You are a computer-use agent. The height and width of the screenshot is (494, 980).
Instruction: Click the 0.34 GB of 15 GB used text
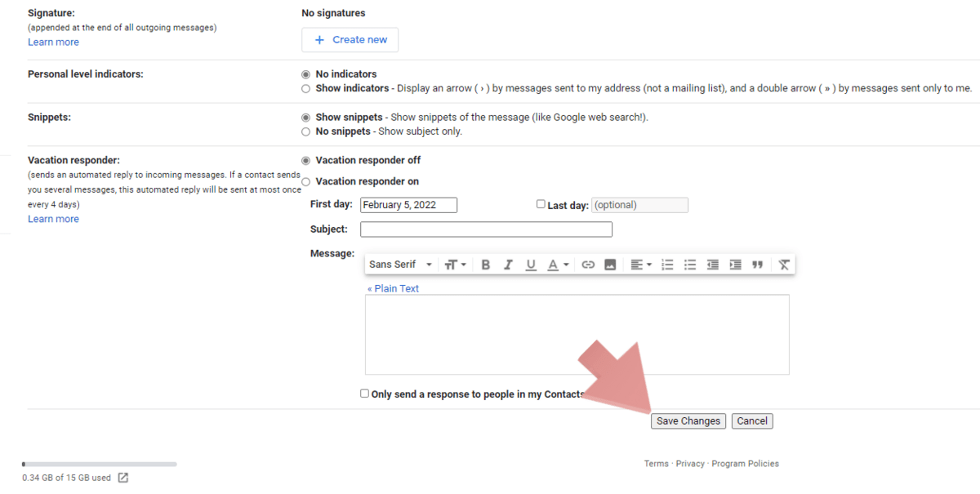pos(67,478)
